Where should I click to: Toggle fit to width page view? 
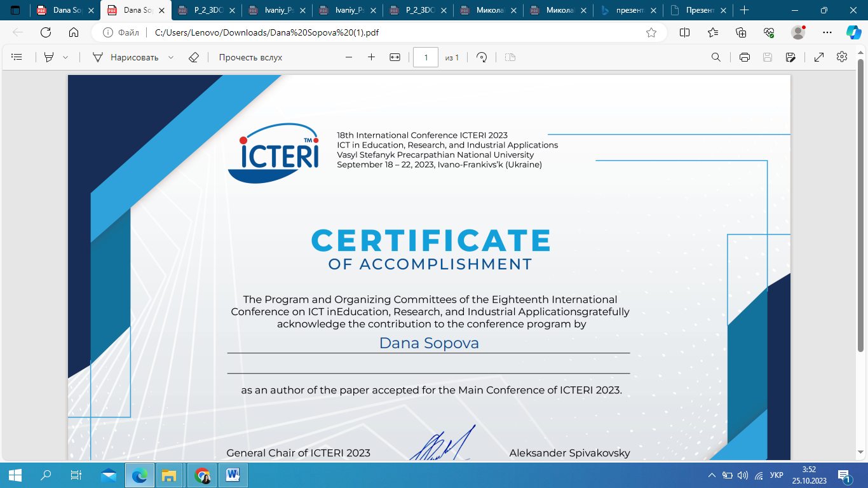[x=395, y=57]
